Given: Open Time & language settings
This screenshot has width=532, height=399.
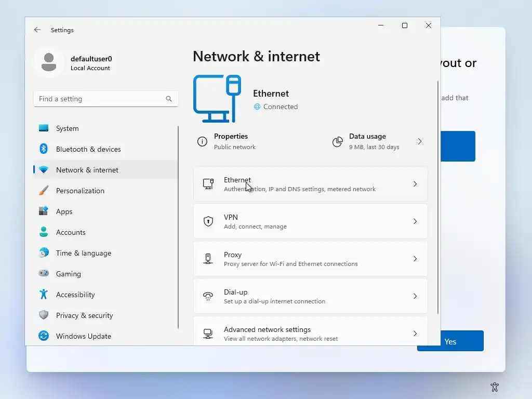Looking at the screenshot, I should click(105, 253).
